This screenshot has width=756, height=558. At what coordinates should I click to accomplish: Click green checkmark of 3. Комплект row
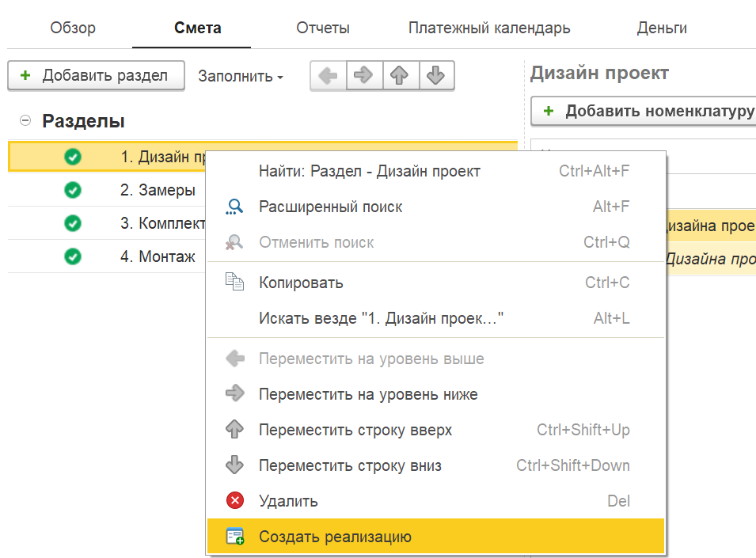(x=73, y=223)
